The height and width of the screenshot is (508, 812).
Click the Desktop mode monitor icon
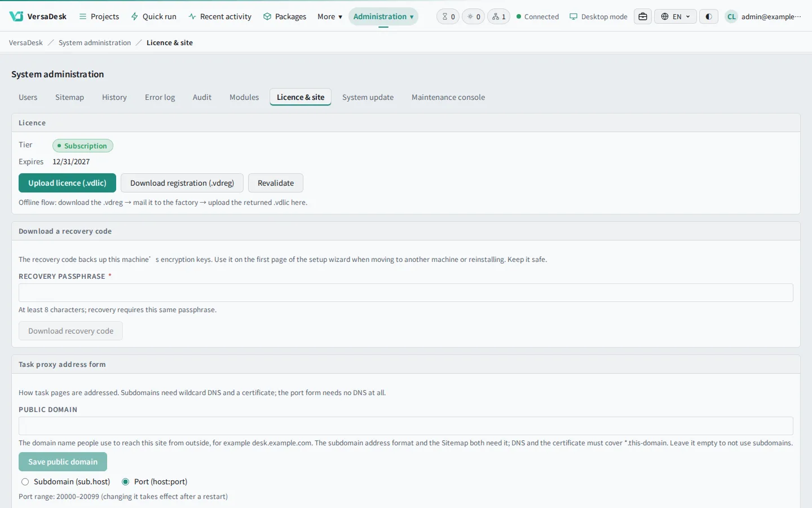573,16
